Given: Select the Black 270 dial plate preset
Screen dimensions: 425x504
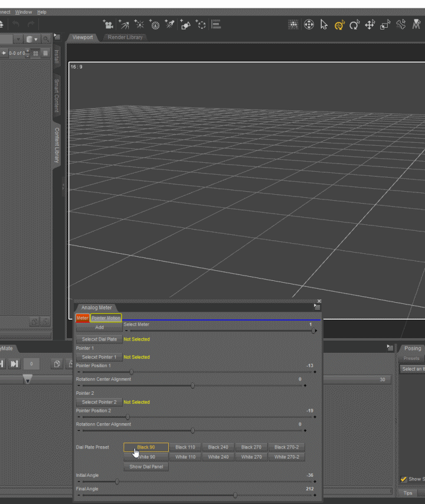Looking at the screenshot, I should [x=251, y=447].
